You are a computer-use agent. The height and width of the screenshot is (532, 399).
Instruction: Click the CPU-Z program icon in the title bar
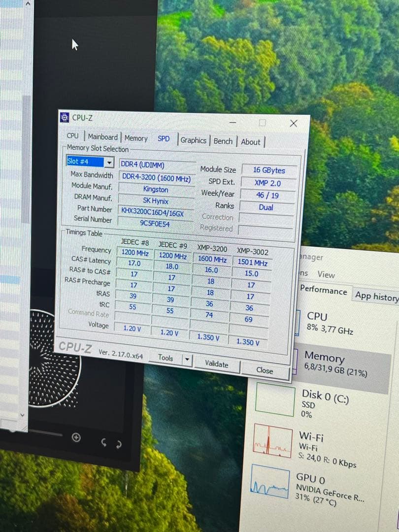[x=64, y=118]
